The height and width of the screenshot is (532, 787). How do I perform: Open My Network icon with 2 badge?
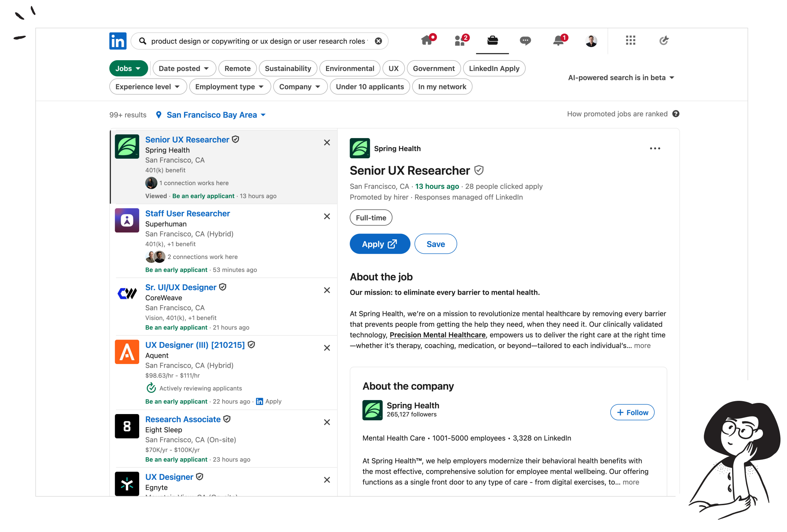pos(460,41)
